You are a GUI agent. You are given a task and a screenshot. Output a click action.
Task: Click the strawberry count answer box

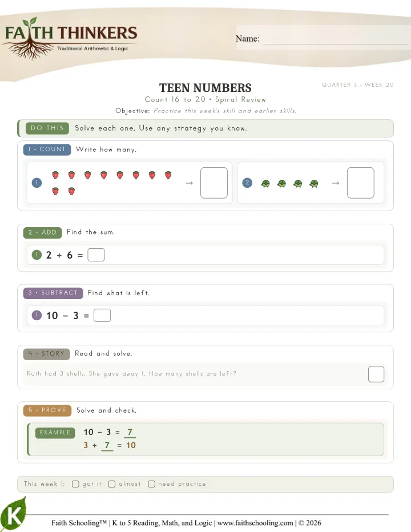pos(214,183)
